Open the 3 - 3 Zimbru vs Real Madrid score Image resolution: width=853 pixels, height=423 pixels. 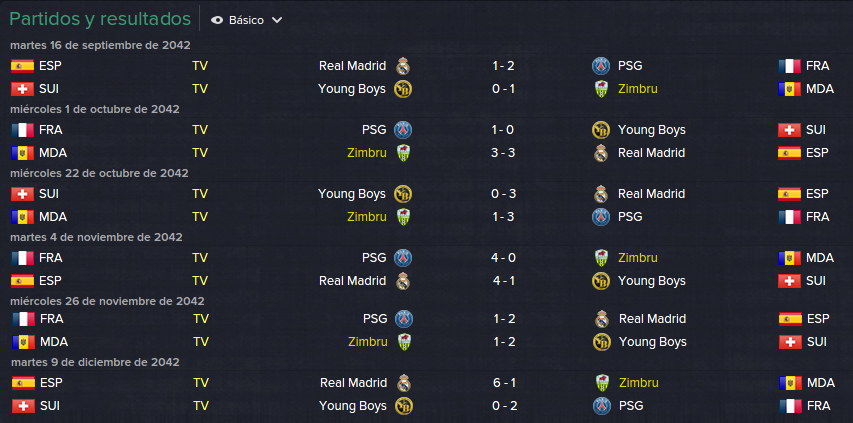tap(503, 153)
